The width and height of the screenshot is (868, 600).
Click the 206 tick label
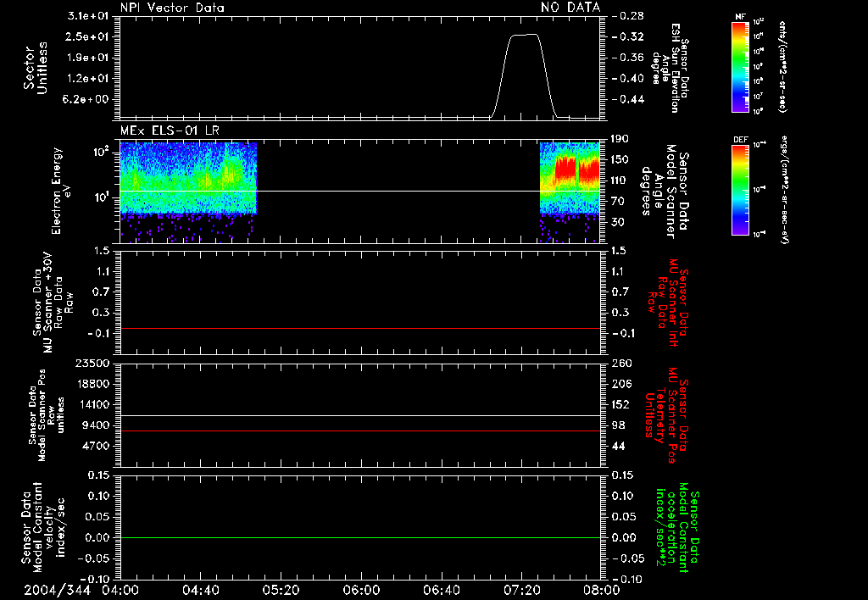(x=621, y=384)
